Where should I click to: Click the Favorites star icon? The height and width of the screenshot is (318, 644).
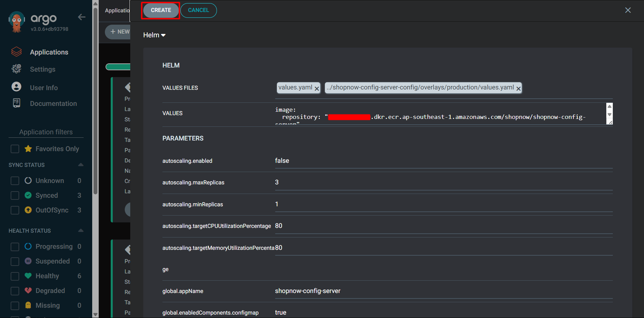click(x=28, y=149)
